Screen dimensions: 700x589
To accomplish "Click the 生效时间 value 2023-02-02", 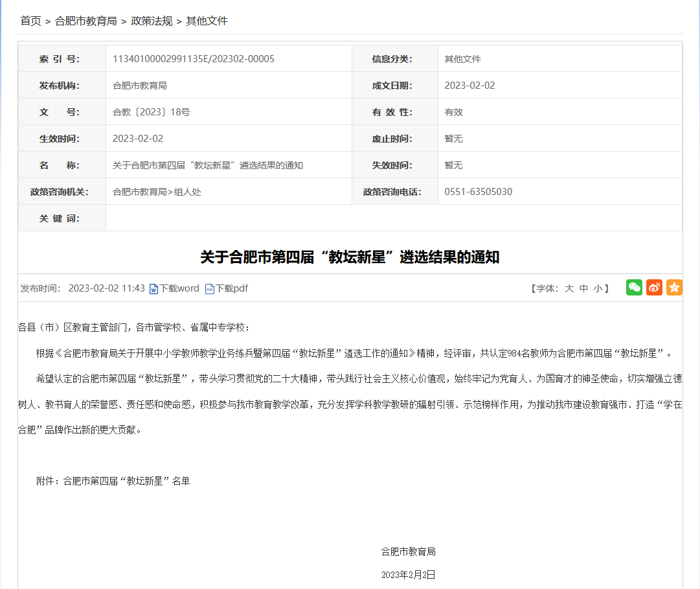I will tap(138, 139).
